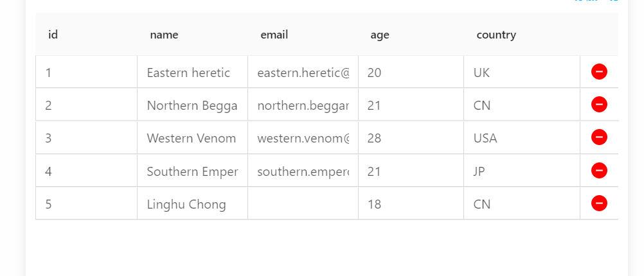Edit the age field showing 18
Image resolution: width=644 pixels, height=276 pixels.
point(410,204)
